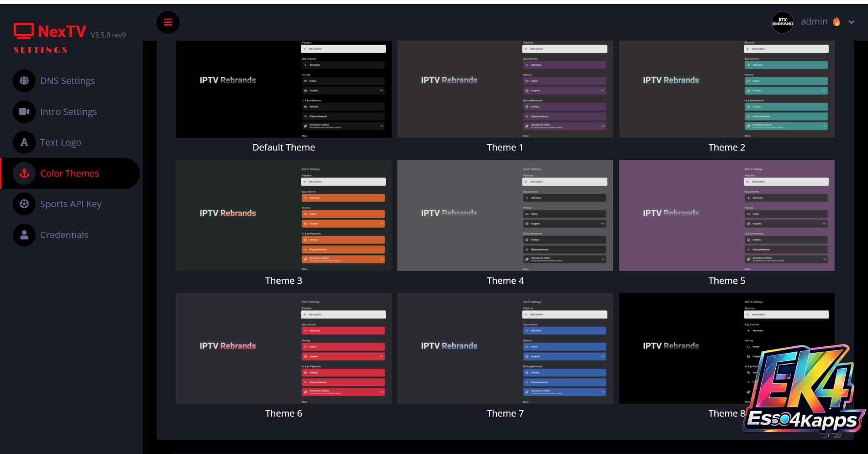Click the Text Logo letter A icon

tap(24, 142)
